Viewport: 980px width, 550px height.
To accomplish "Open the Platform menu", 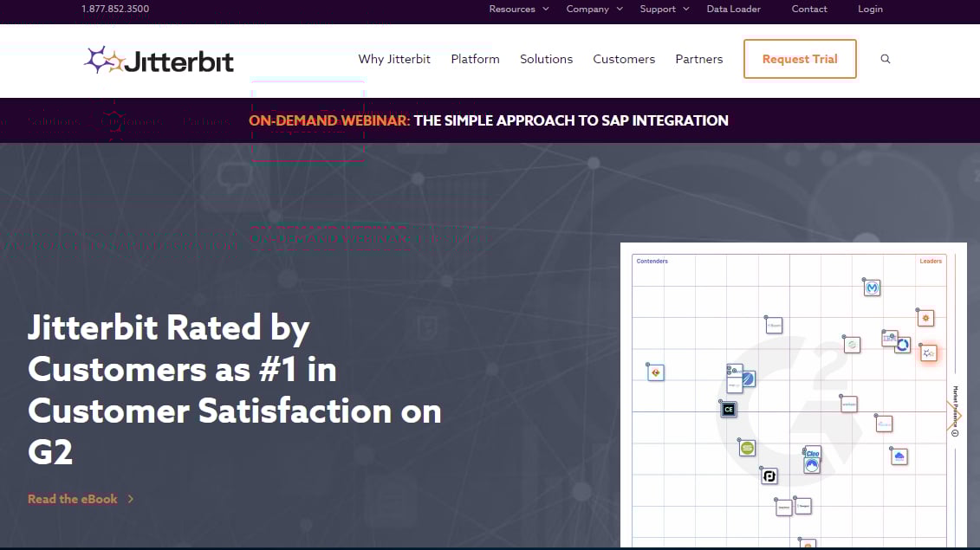I will click(475, 59).
